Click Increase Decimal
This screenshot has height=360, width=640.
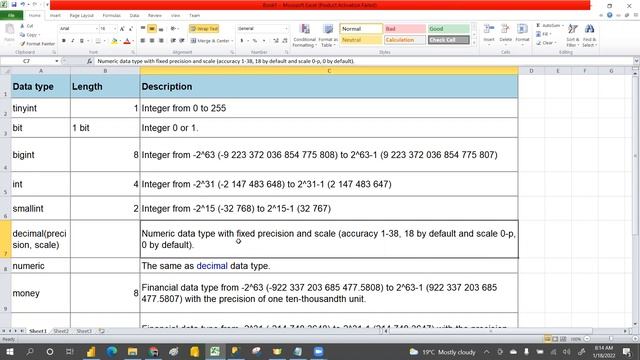(x=276, y=41)
